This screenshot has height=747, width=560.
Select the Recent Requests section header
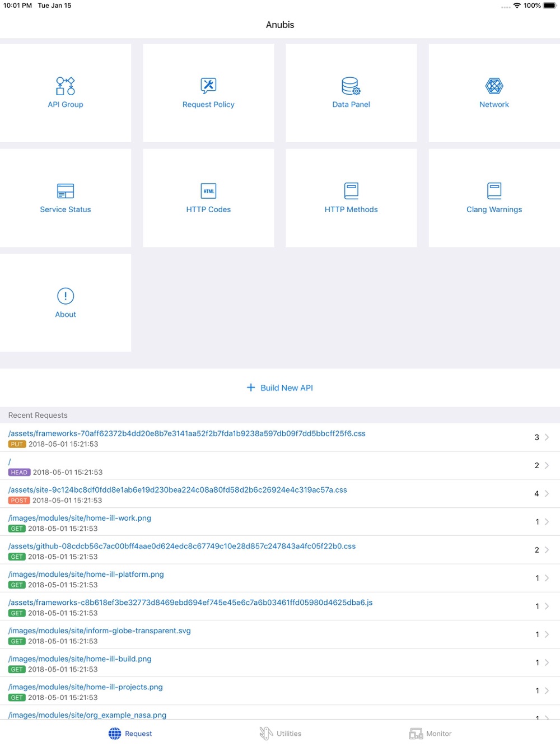38,415
